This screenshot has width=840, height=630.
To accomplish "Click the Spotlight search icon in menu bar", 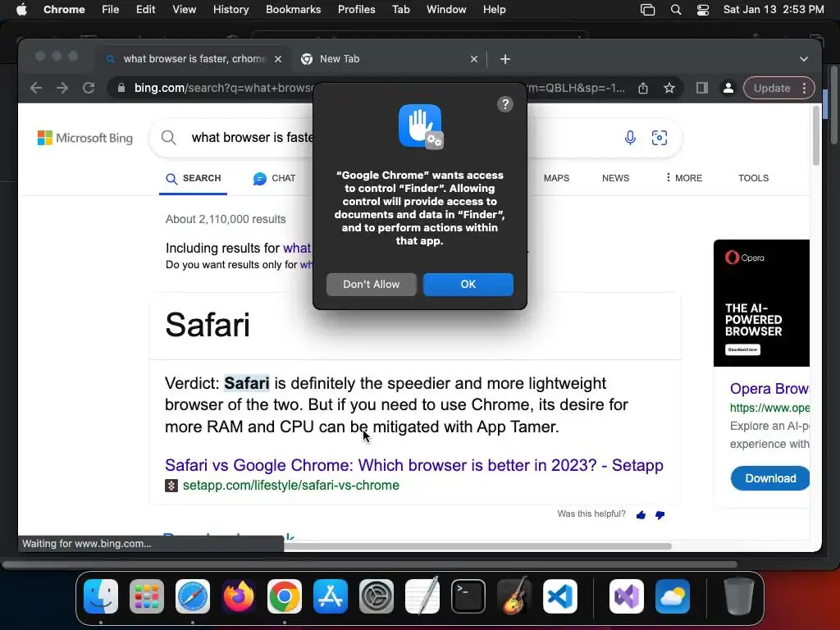I will tap(676, 10).
